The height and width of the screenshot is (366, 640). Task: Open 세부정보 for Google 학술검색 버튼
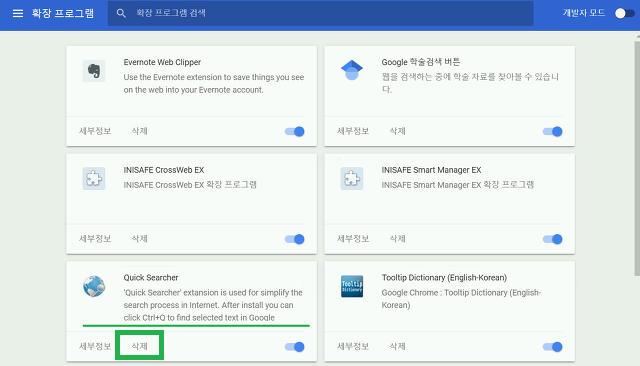353,131
